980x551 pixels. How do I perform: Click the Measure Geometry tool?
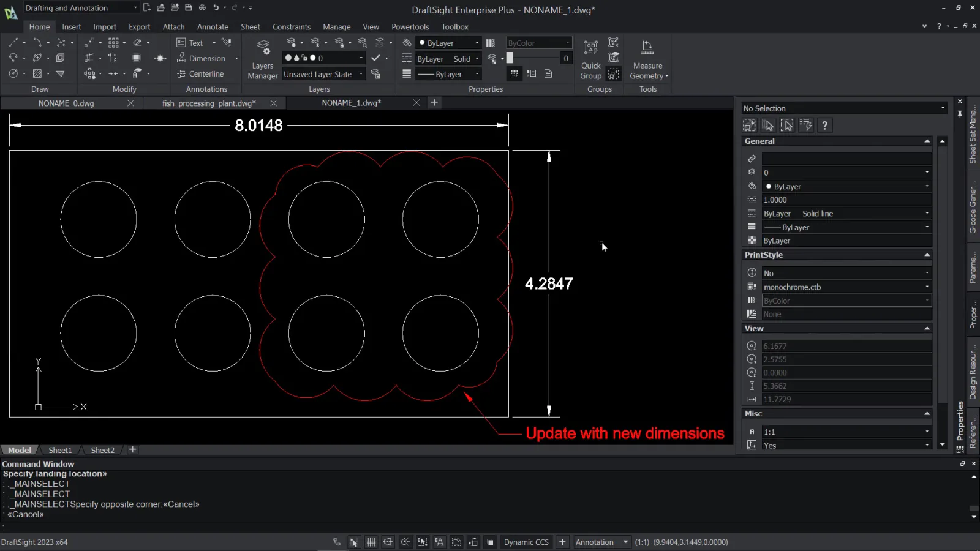click(x=648, y=59)
